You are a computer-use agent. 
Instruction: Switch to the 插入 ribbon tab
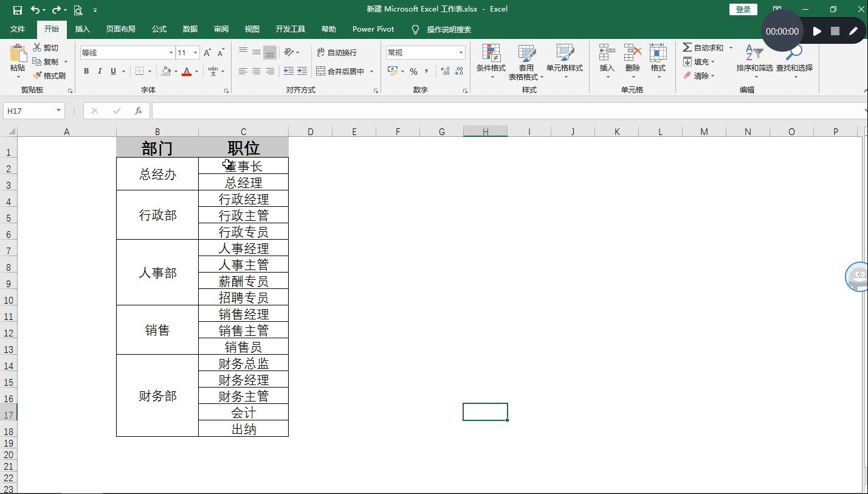82,29
